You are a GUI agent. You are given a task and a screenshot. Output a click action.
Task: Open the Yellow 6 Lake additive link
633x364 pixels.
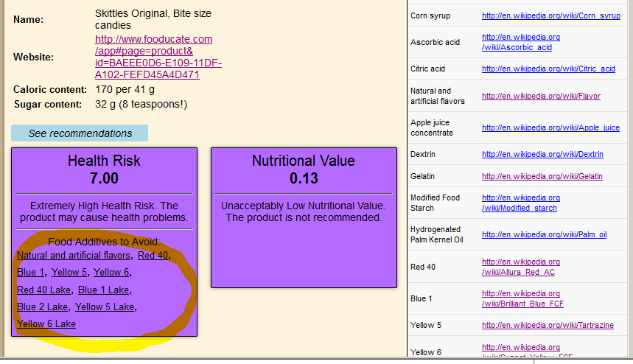tap(46, 324)
